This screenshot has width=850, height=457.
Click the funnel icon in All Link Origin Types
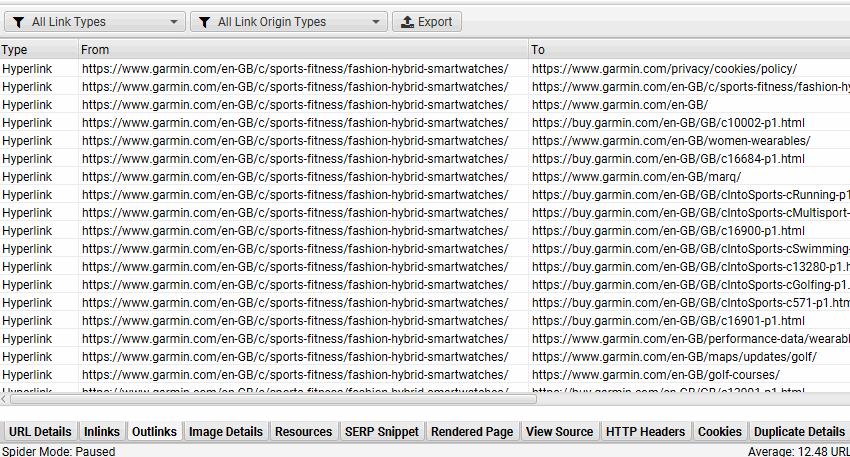pos(205,21)
